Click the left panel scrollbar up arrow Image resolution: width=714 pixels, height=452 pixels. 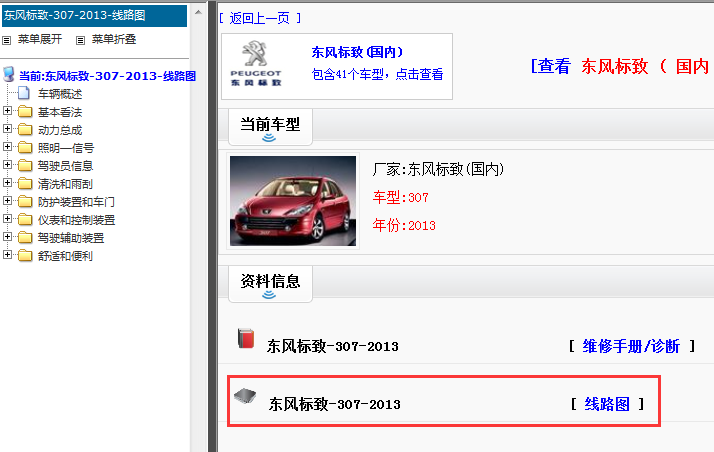198,12
